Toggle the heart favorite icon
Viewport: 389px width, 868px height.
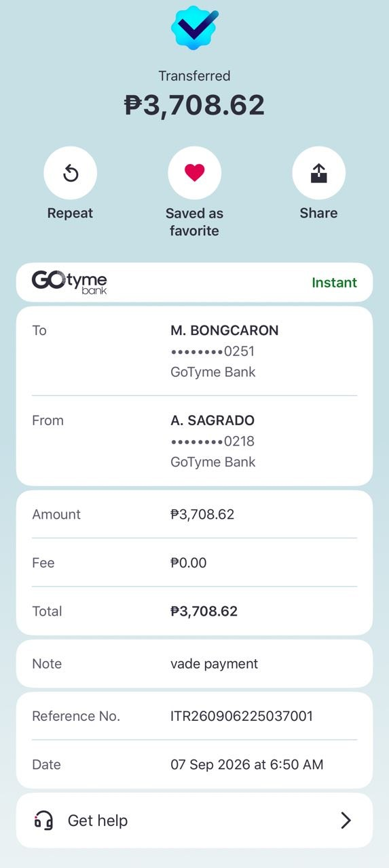click(x=195, y=174)
